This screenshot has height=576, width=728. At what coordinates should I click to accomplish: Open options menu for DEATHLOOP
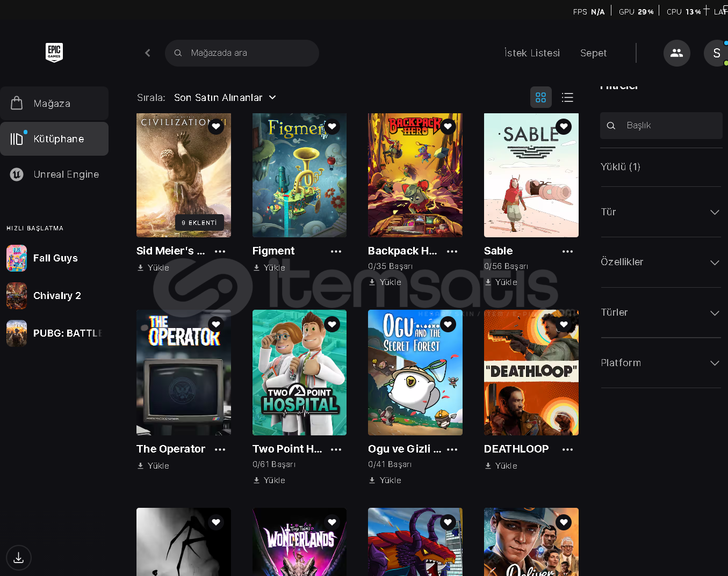[568, 449]
